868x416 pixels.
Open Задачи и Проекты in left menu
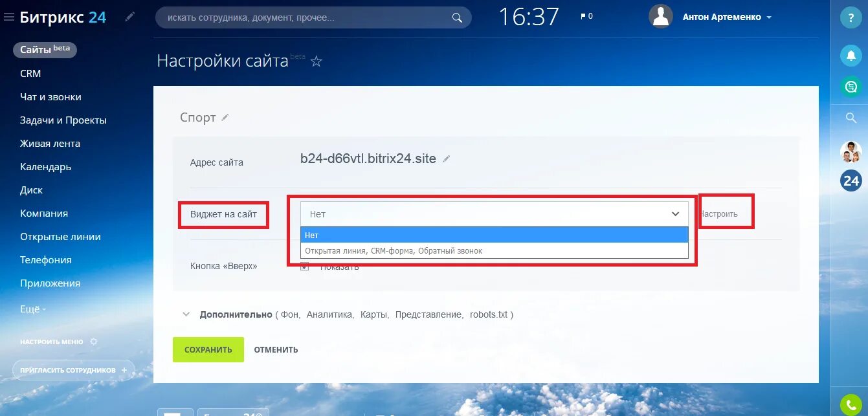63,120
